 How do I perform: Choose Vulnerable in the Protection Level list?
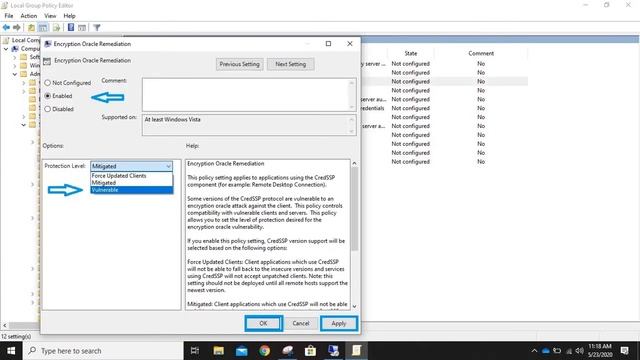point(131,190)
